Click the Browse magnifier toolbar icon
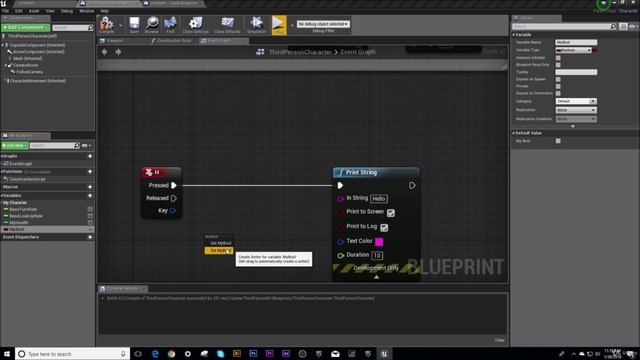The height and width of the screenshot is (360, 640). 152,24
